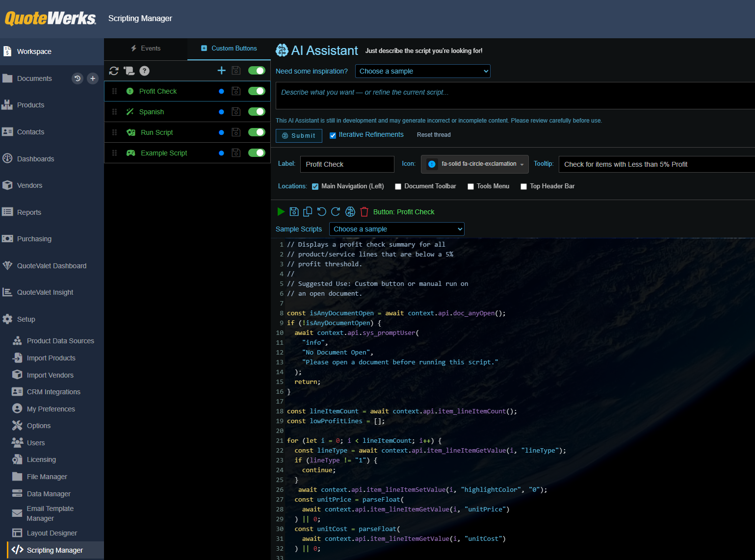
Task: Expand the Sample Scripts dropdown
Action: click(397, 229)
